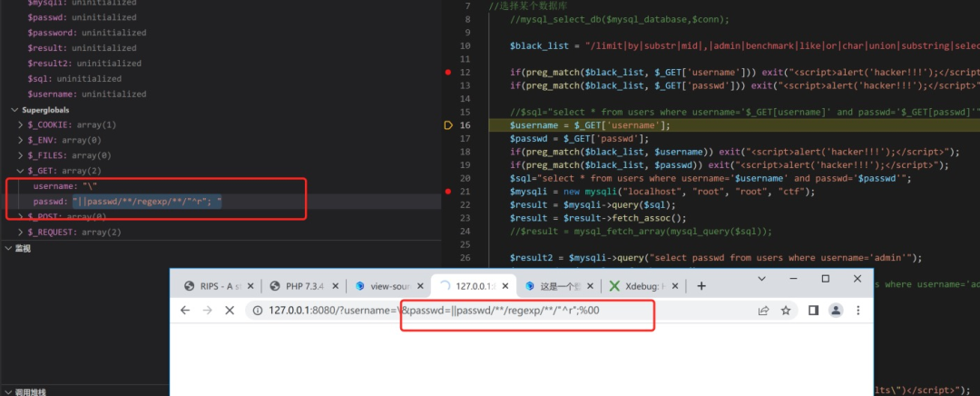Collapse the 调用堆栈 call stack panel
Image resolution: width=980 pixels, height=396 pixels.
pos(6,392)
